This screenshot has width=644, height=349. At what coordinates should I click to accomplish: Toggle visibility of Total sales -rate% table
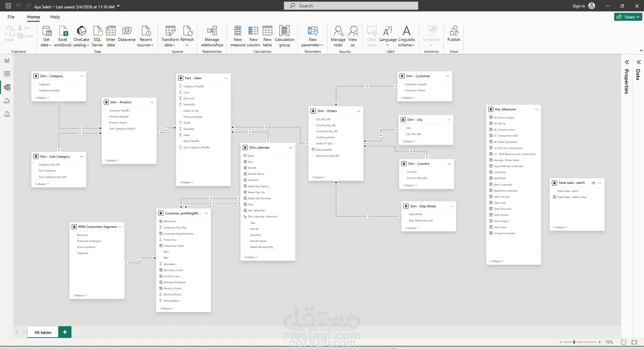point(593,183)
